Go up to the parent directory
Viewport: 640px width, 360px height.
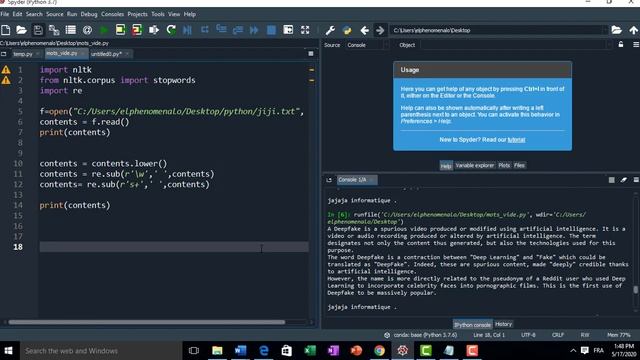(633, 30)
